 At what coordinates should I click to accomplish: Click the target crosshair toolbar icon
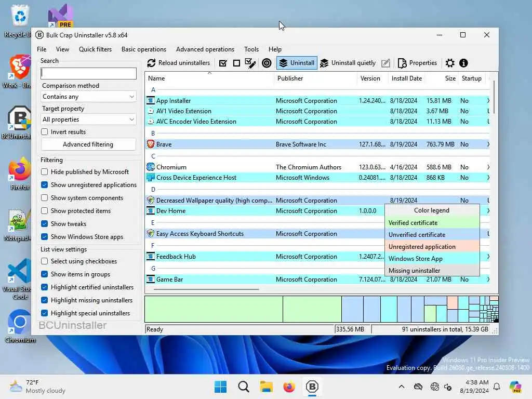(267, 63)
